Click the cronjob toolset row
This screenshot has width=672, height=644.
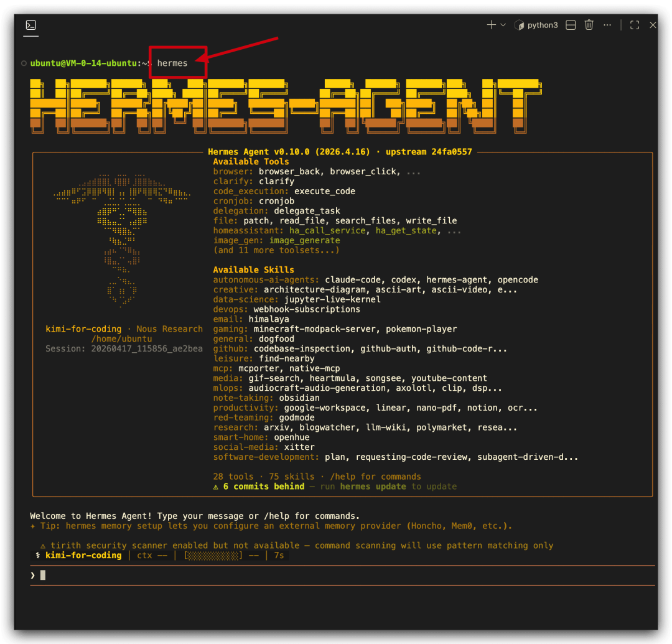click(254, 201)
